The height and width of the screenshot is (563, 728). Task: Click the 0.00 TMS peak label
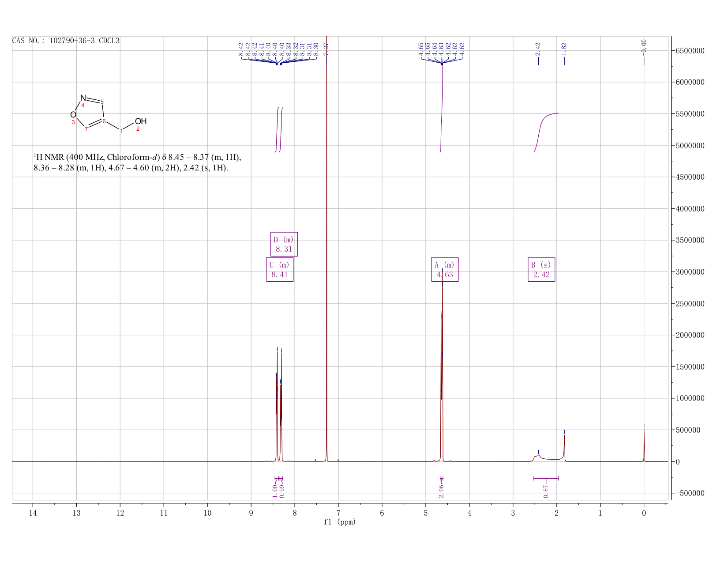pos(644,45)
